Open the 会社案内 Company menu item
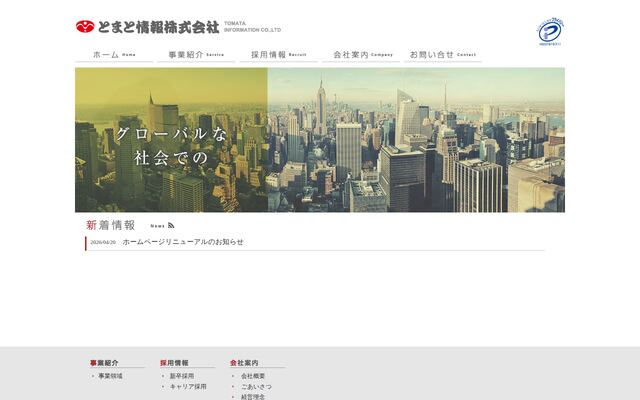The height and width of the screenshot is (400, 640). point(361,55)
